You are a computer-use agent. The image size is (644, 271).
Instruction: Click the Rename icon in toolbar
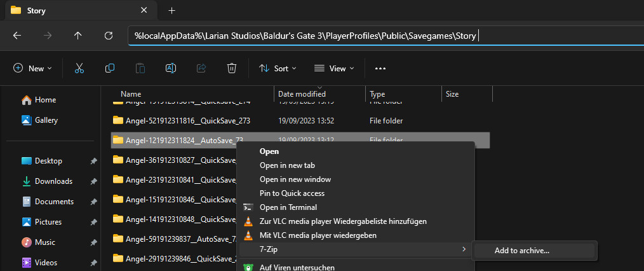(171, 68)
